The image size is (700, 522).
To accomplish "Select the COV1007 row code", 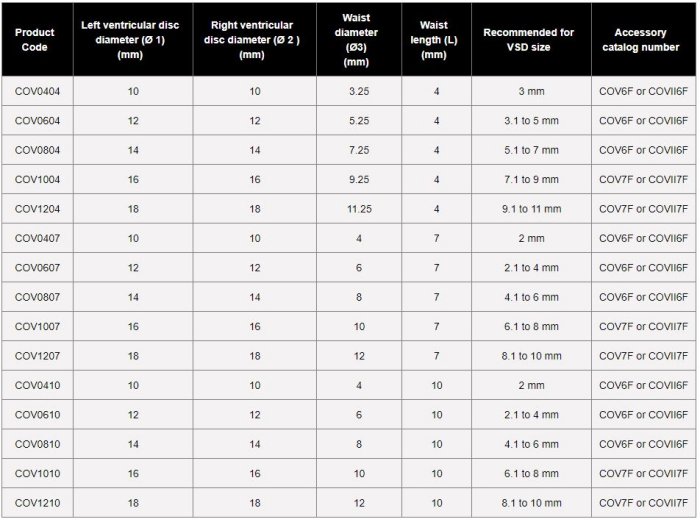I will pyautogui.click(x=37, y=326).
